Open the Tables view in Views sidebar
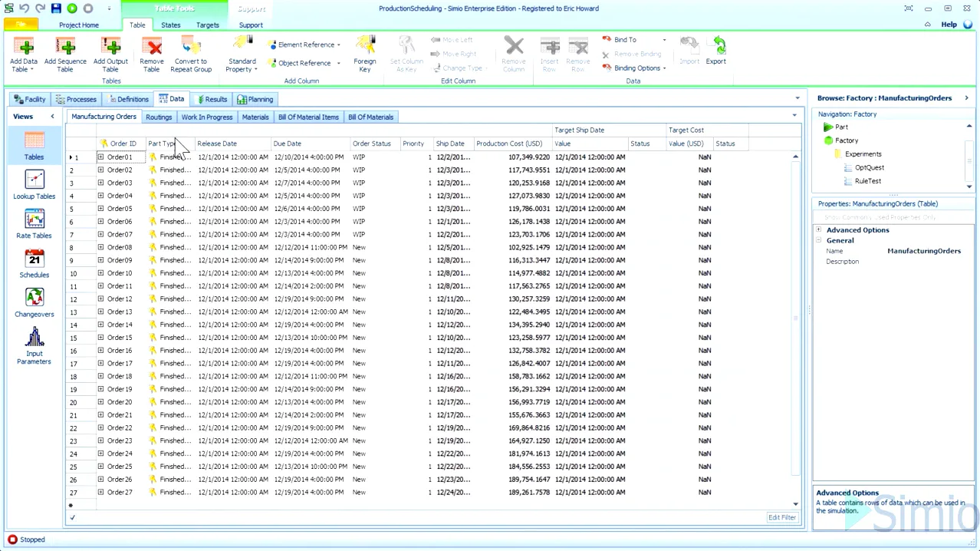Viewport: 980px width, 551px height. 34,147
